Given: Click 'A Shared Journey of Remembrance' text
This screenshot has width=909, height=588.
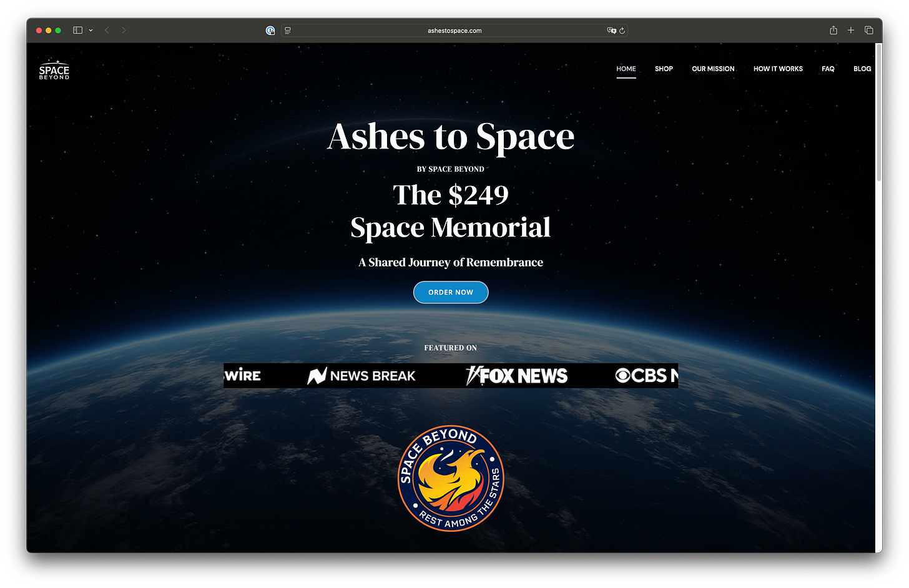Looking at the screenshot, I should pos(451,262).
